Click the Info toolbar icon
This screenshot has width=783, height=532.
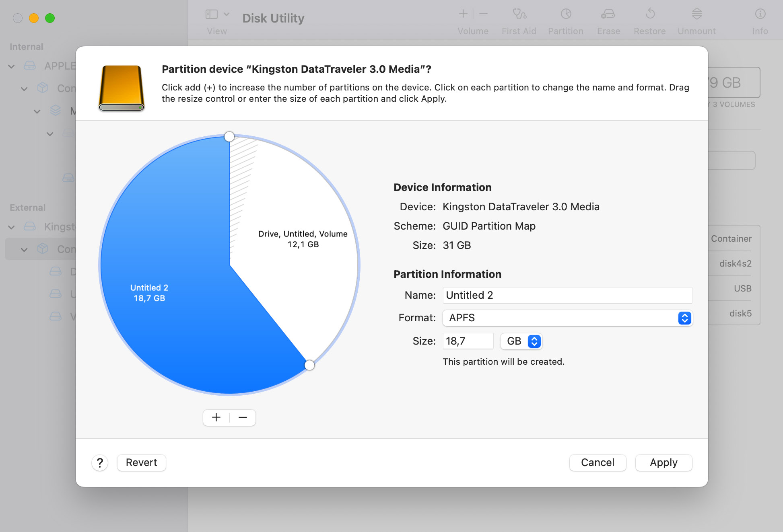point(760,14)
